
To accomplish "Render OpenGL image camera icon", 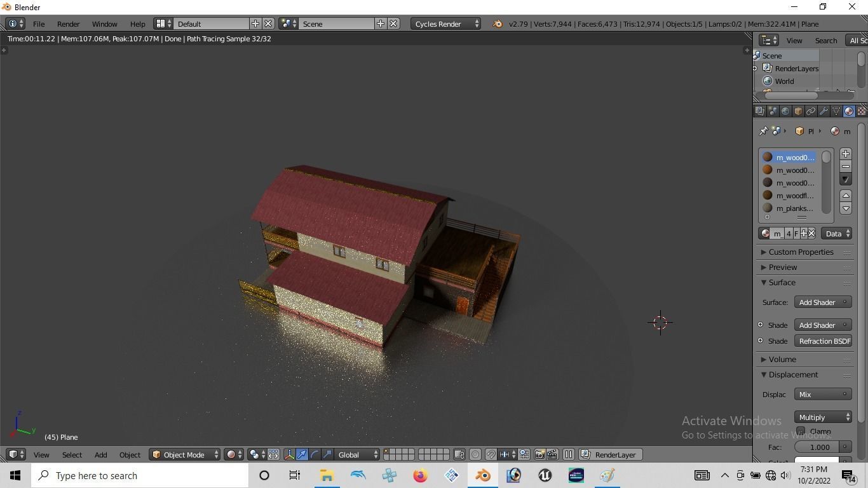I will click(539, 454).
